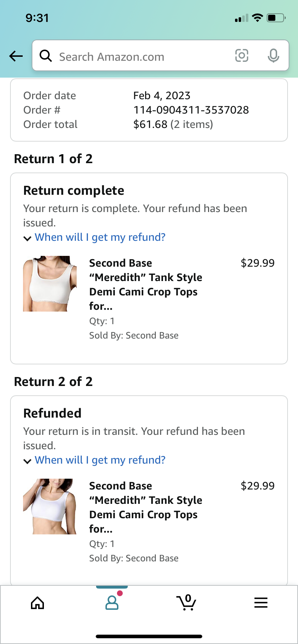Open the shopping cart
Viewport: 298px width, 644px height.
tap(186, 603)
